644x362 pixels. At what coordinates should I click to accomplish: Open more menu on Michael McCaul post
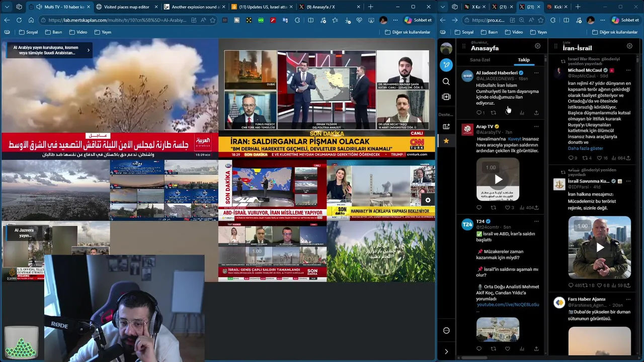pos(628,70)
